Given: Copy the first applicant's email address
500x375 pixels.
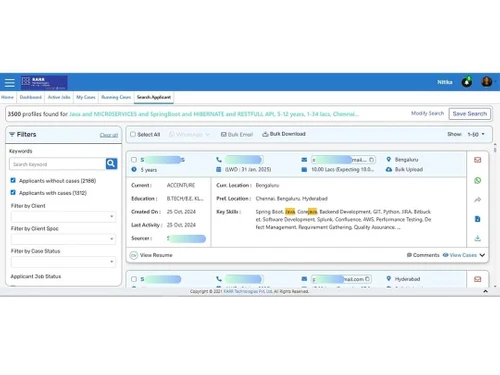Looking at the screenshot, I should (x=371, y=160).
